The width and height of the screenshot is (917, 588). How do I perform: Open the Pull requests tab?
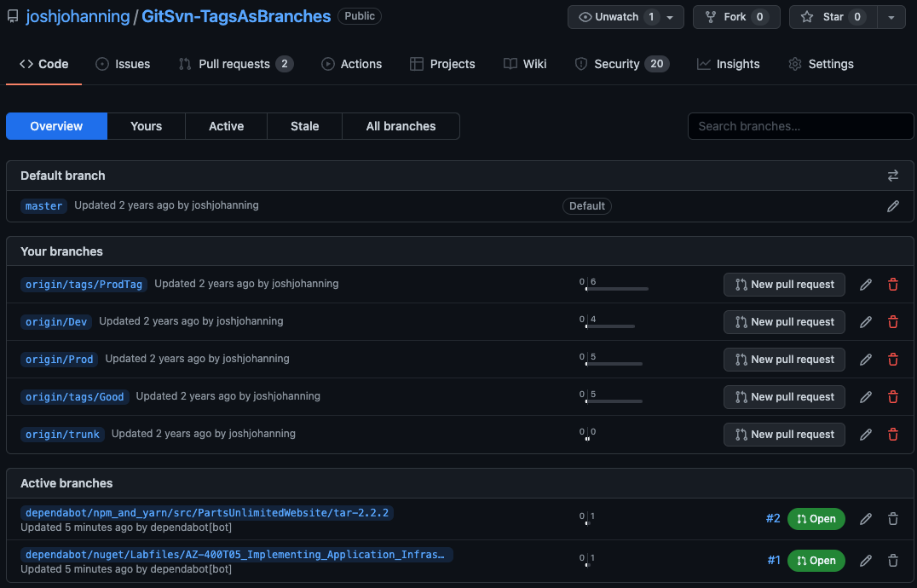pos(234,64)
